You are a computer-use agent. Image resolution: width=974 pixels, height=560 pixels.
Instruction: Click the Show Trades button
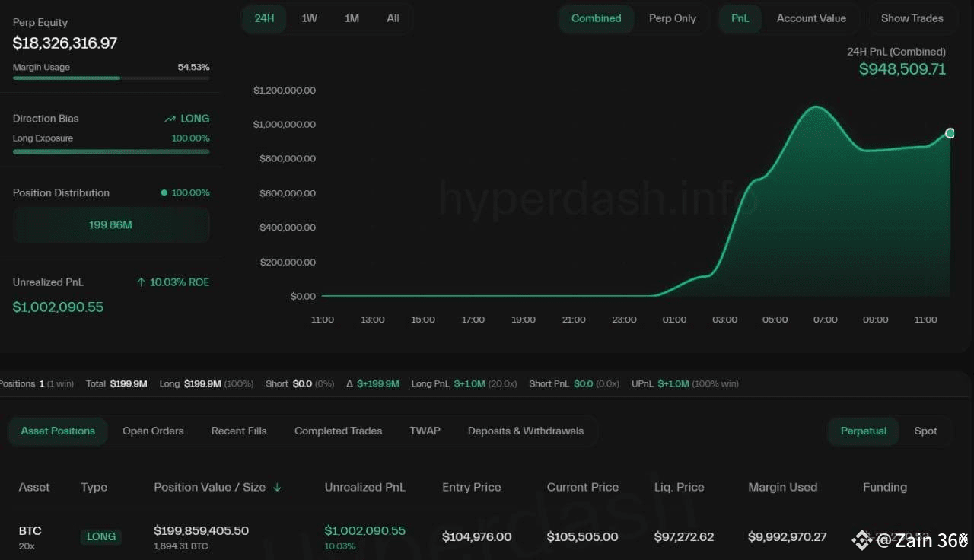(912, 18)
